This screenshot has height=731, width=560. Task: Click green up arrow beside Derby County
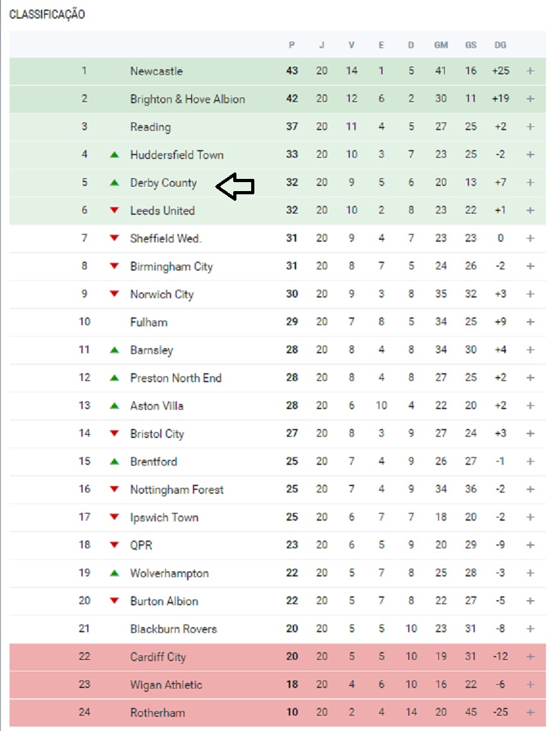tap(115, 183)
